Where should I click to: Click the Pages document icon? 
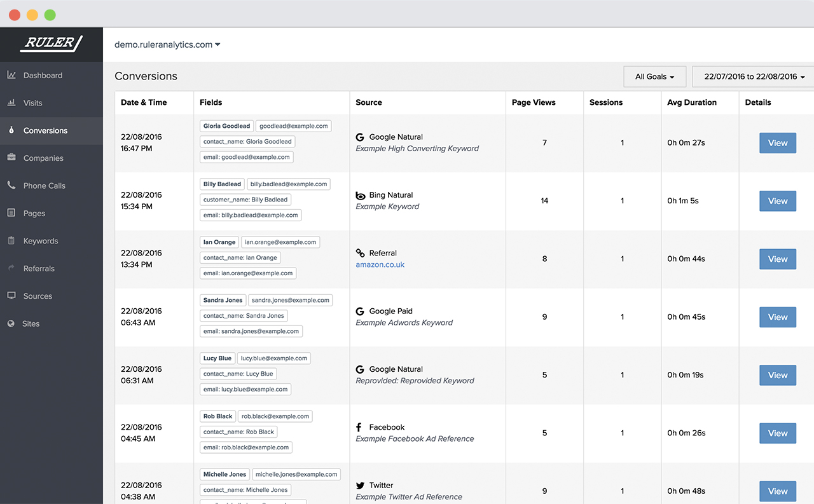[11, 213]
